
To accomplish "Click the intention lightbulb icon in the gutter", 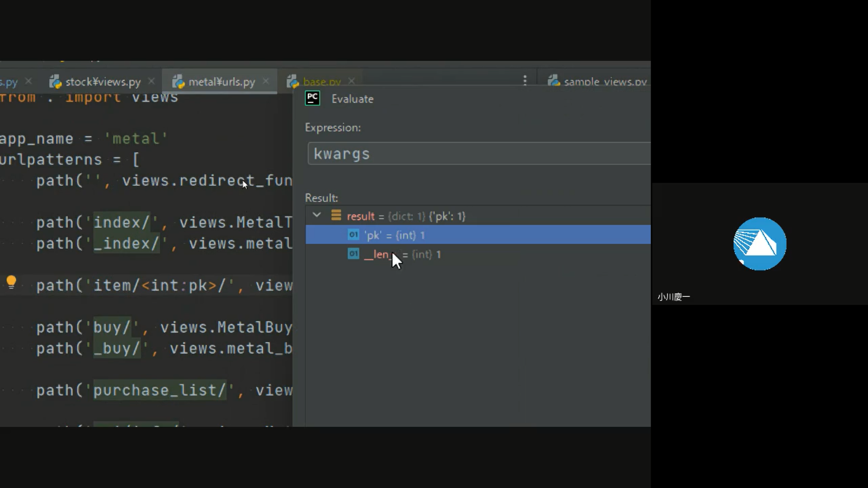I will click(x=11, y=282).
